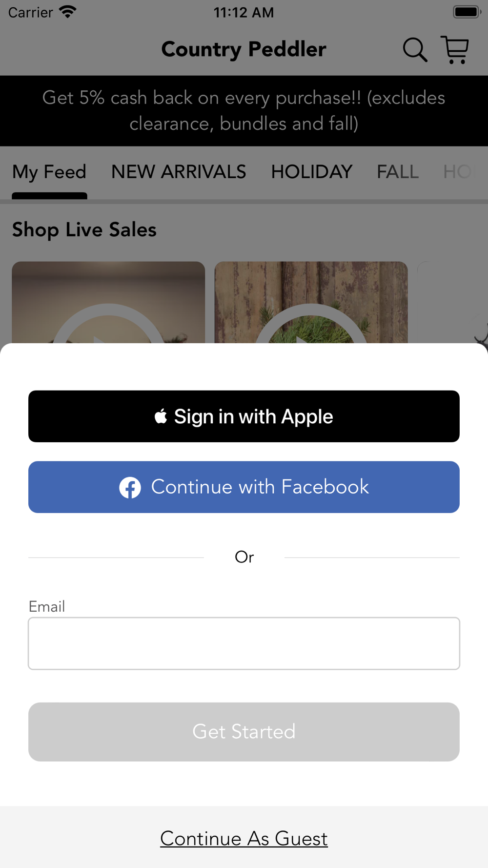
Task: Select the HOLIDAY tab
Action: coord(312,172)
